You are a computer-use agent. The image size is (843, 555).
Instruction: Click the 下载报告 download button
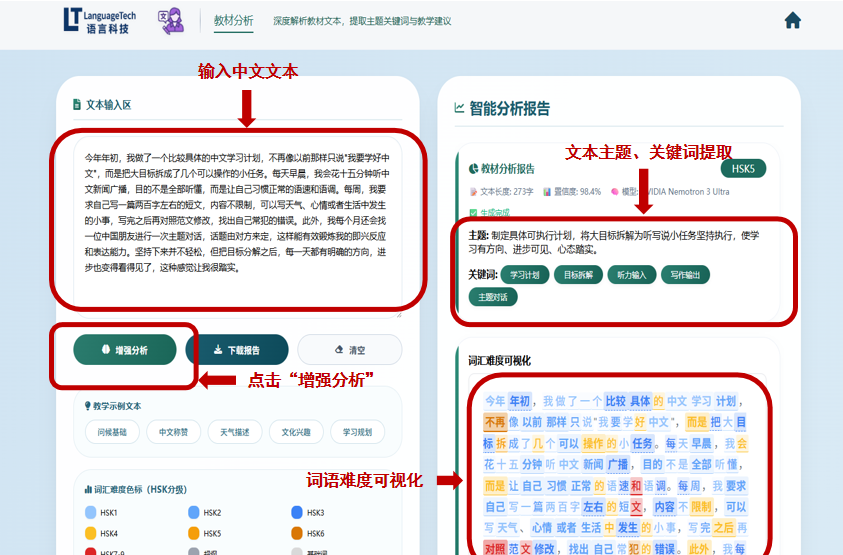[237, 350]
